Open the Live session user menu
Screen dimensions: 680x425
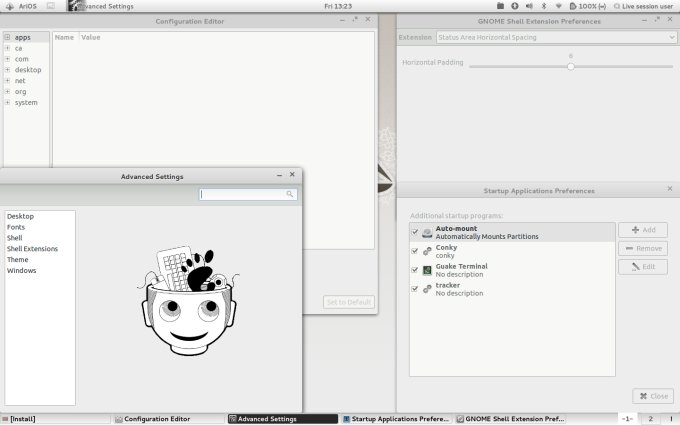click(x=643, y=6)
